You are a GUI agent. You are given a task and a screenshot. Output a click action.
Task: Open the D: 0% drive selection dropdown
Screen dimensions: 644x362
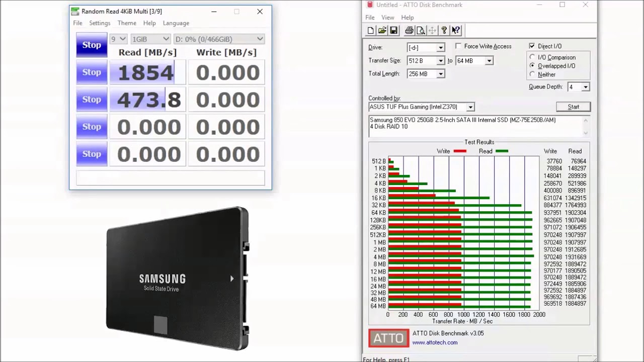click(219, 39)
